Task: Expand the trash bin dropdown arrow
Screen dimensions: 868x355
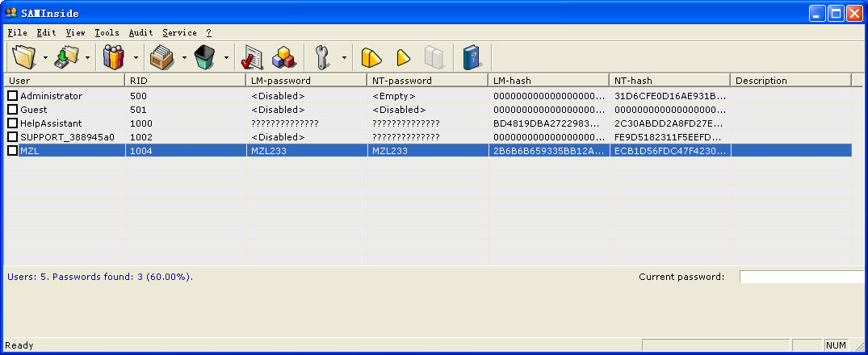Action: pyautogui.click(x=226, y=57)
